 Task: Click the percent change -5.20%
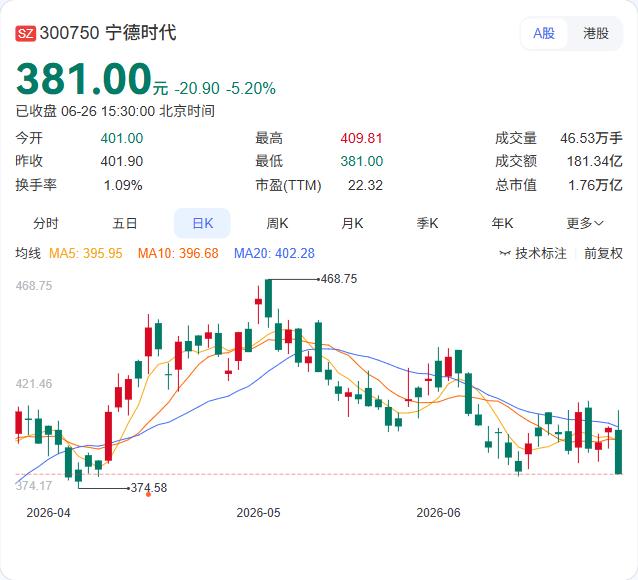tap(251, 88)
